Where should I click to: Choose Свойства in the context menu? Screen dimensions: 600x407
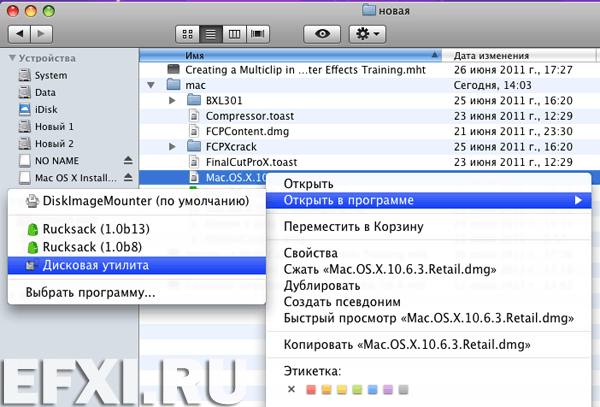click(x=429, y=253)
